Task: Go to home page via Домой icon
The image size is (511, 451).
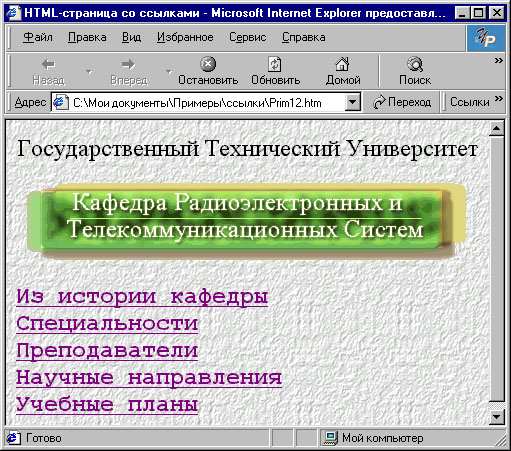Action: pos(342,64)
